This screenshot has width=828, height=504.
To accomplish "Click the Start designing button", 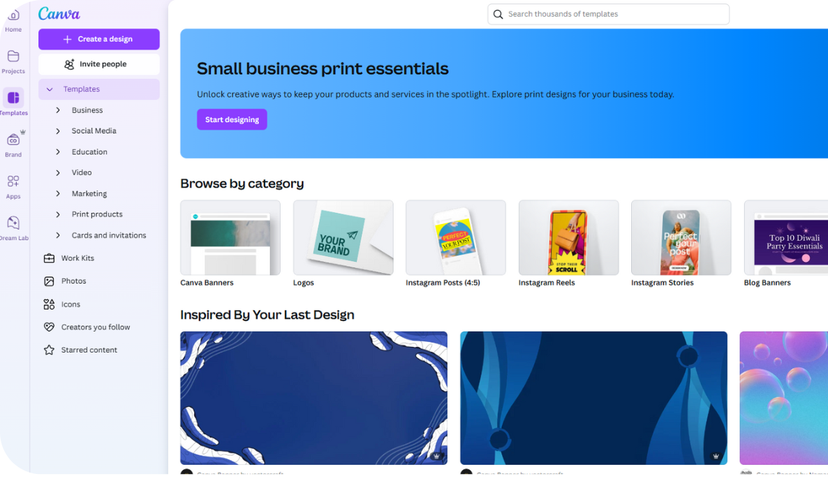I will tap(232, 119).
